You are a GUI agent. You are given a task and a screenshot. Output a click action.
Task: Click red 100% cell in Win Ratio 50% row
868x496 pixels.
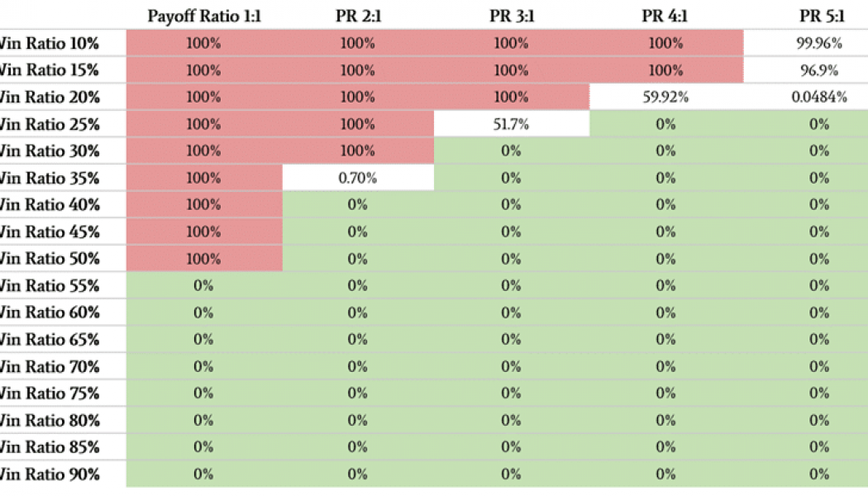coord(204,259)
